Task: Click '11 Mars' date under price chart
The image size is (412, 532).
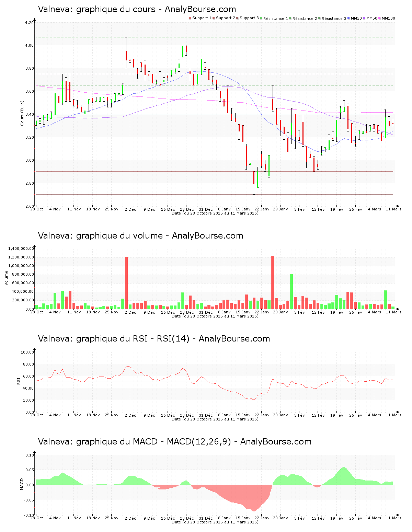Action: tap(393, 209)
